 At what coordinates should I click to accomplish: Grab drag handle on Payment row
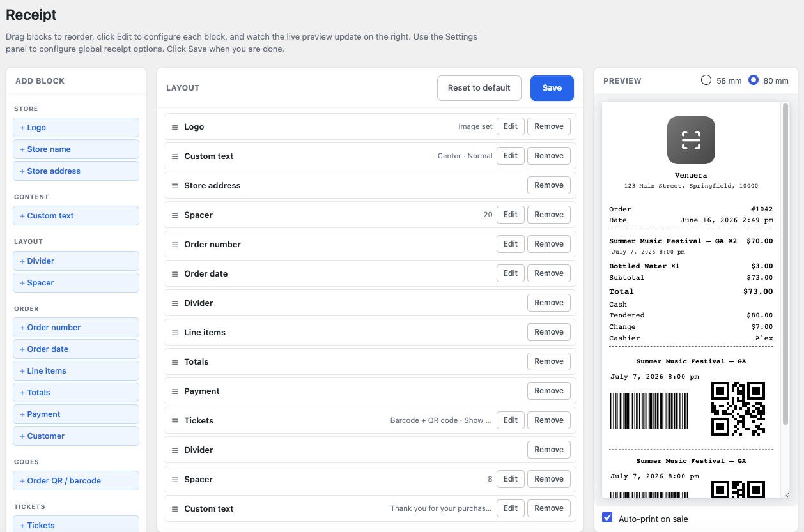pos(174,391)
